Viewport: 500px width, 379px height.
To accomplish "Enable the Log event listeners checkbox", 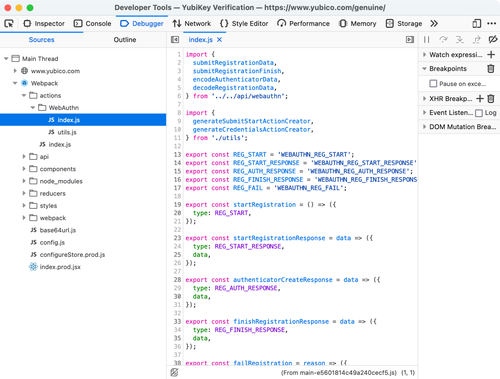I will pyautogui.click(x=479, y=113).
